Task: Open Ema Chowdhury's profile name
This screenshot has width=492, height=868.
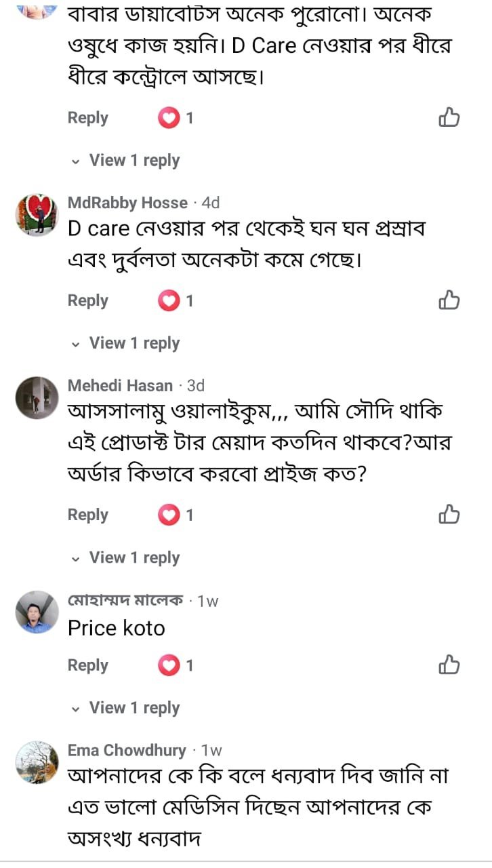Action: [127, 750]
